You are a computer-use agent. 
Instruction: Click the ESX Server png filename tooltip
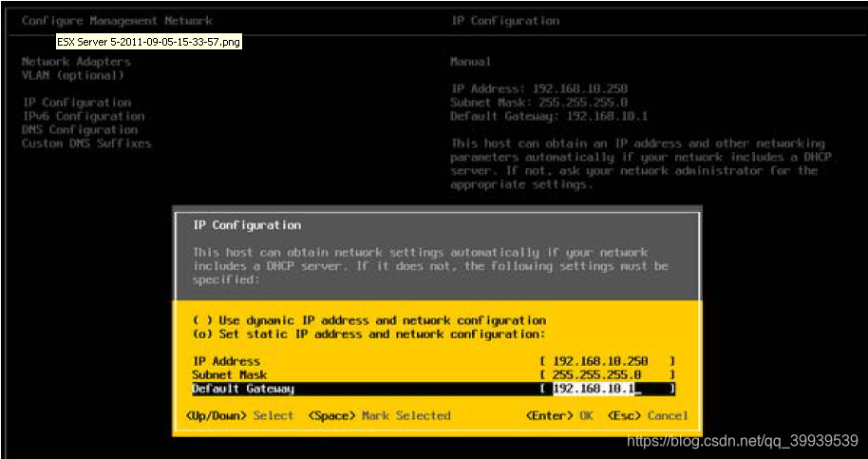point(149,42)
